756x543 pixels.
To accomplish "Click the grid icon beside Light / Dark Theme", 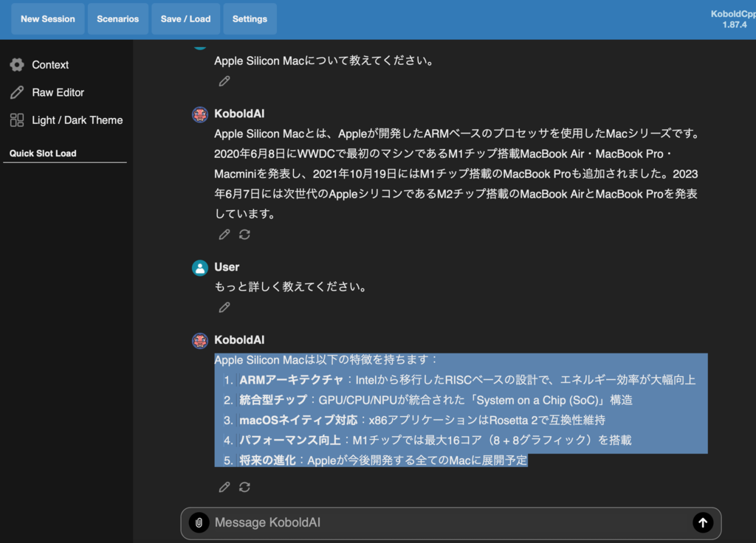I will [x=17, y=120].
